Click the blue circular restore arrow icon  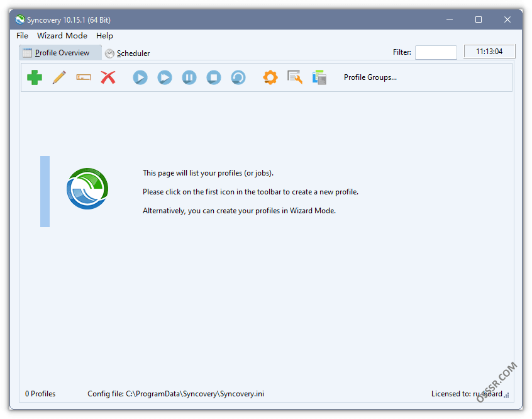point(238,77)
